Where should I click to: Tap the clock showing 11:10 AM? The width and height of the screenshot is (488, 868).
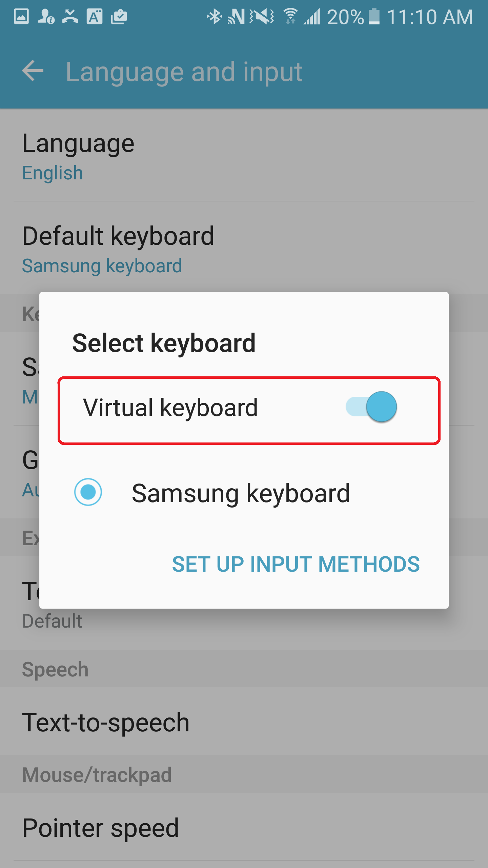point(430,17)
